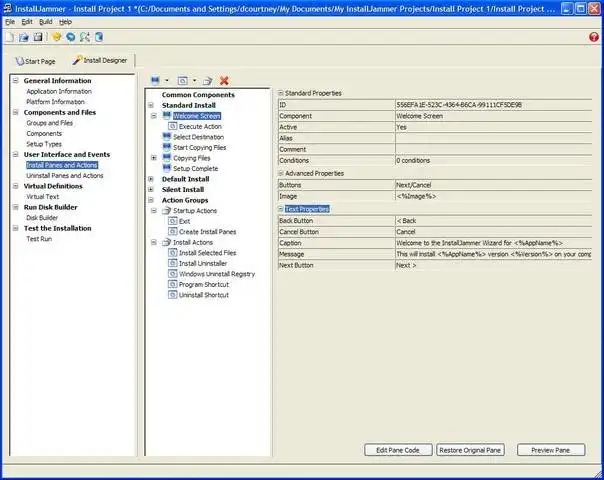
Task: Click the blue Insert Pane monitor icon
Action: tap(155, 81)
